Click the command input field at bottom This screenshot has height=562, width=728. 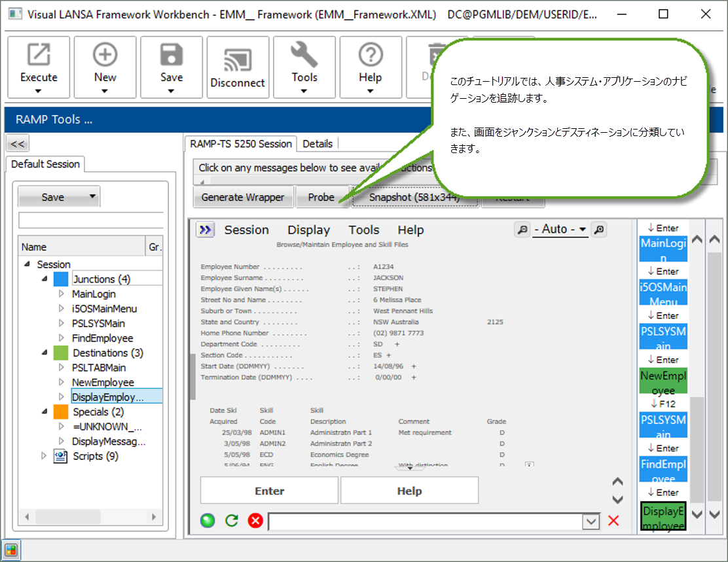[426, 521]
